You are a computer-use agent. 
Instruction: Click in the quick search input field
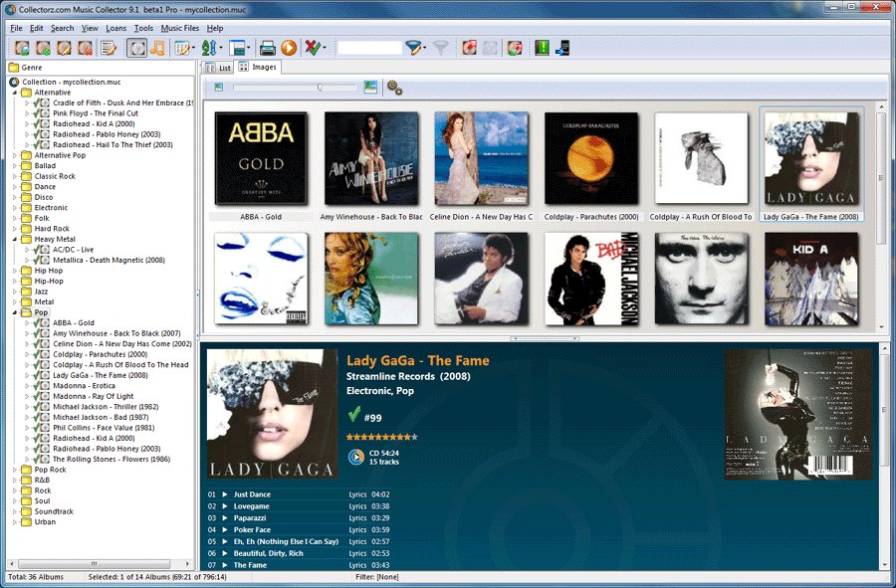369,48
